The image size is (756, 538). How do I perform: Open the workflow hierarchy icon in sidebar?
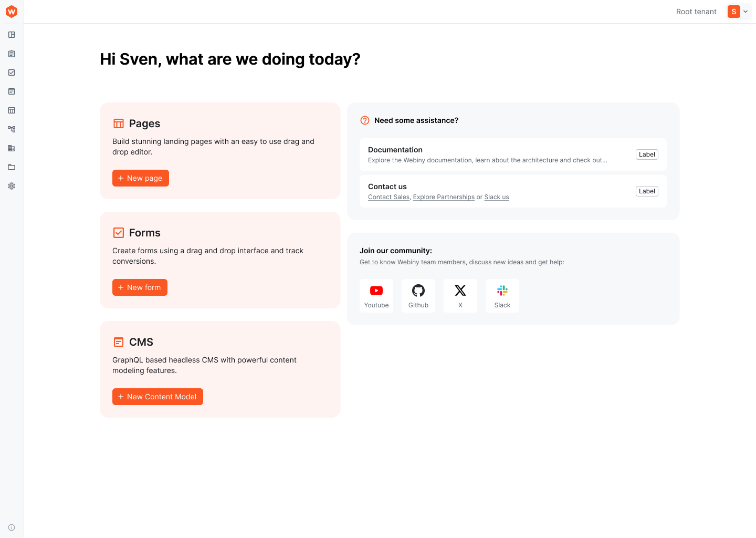(x=12, y=129)
